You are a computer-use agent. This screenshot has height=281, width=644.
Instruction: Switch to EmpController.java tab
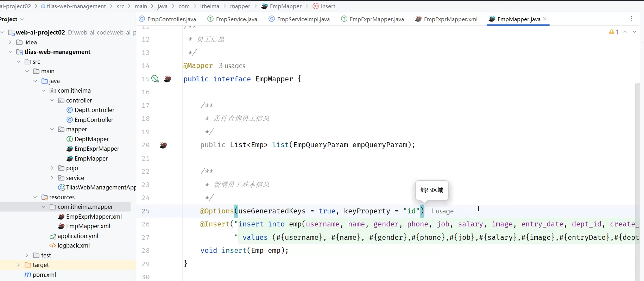pyautogui.click(x=168, y=19)
